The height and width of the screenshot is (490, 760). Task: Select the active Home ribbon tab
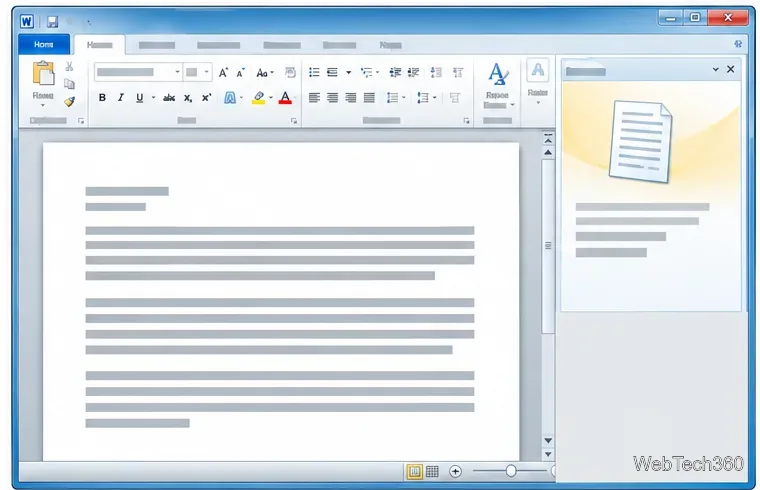[x=99, y=45]
